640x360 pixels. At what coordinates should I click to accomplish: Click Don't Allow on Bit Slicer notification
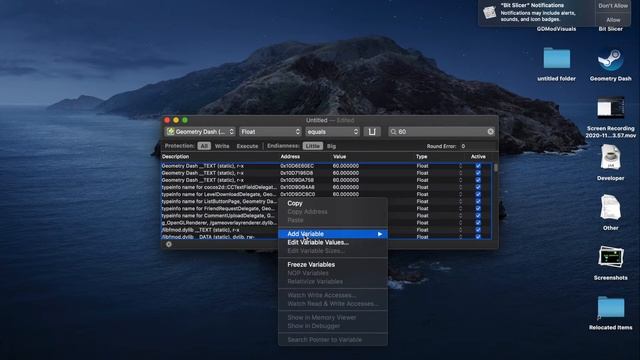point(613,6)
